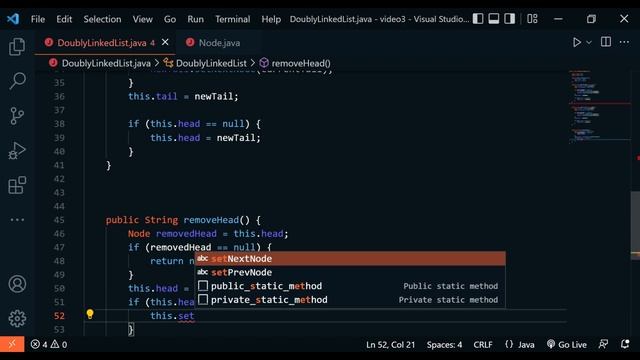Click the vertical editor scrollbar
The height and width of the screenshot is (360, 640).
pyautogui.click(x=635, y=224)
